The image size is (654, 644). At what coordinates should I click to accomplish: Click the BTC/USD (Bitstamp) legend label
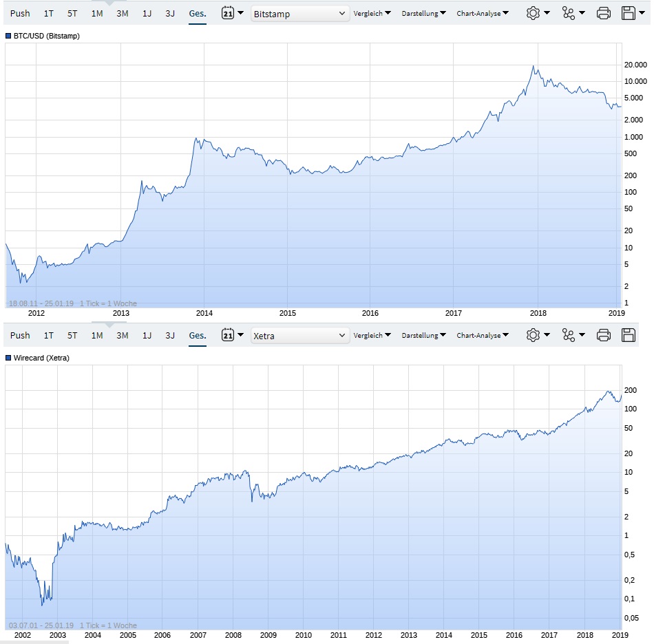tap(46, 36)
